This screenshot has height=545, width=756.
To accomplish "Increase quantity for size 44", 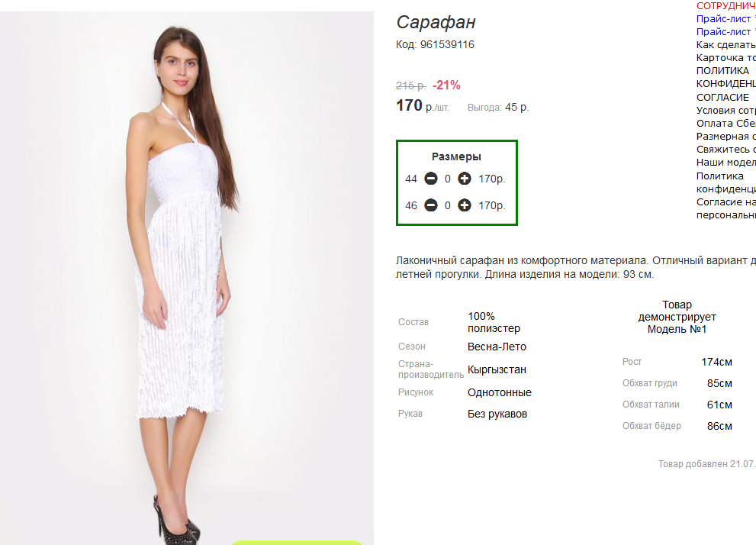I will click(465, 179).
